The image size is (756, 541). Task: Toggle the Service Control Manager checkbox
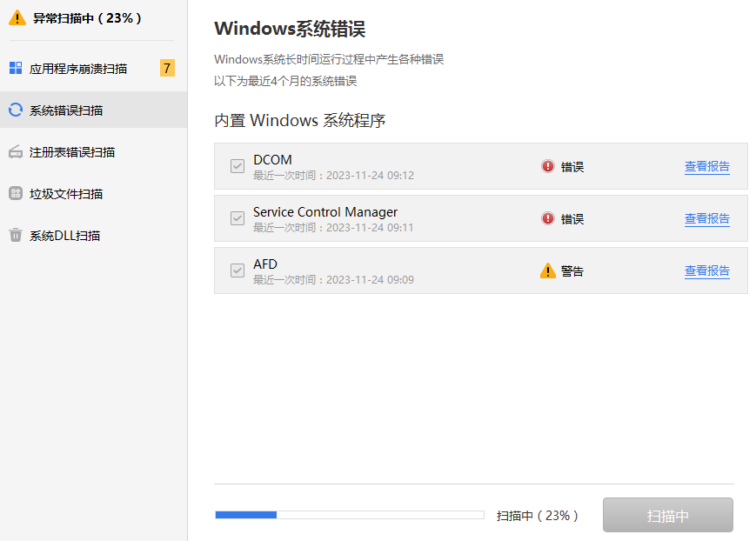pyautogui.click(x=238, y=218)
